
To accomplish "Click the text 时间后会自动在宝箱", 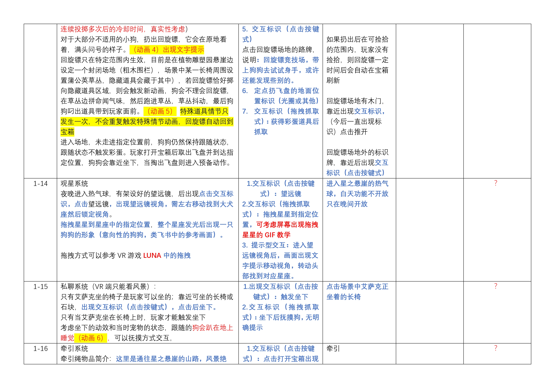I will coord(357,70).
